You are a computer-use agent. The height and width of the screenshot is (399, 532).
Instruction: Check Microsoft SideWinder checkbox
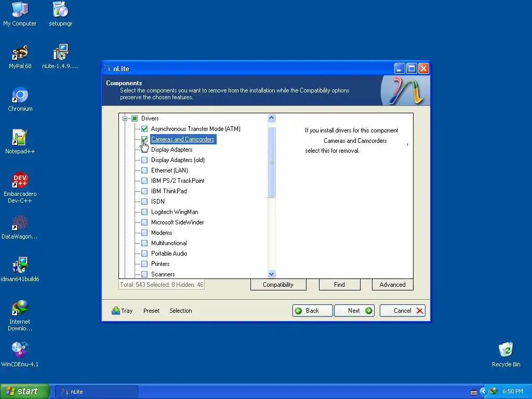point(144,222)
